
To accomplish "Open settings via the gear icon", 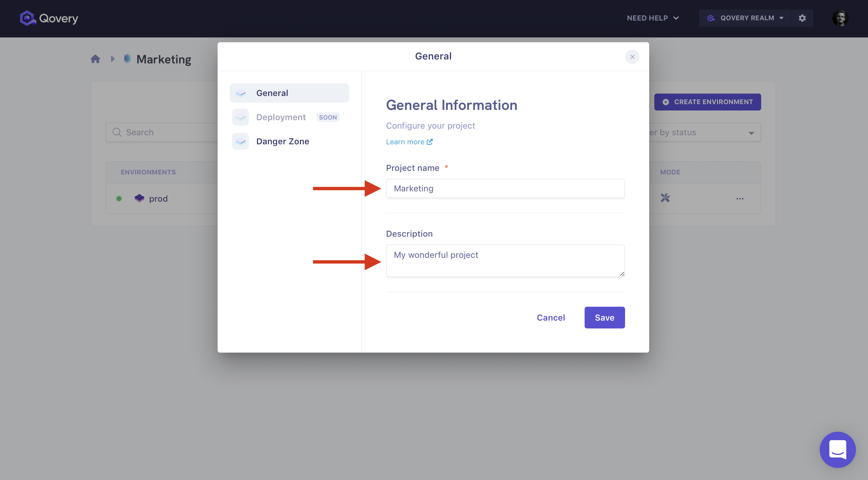I will [802, 18].
